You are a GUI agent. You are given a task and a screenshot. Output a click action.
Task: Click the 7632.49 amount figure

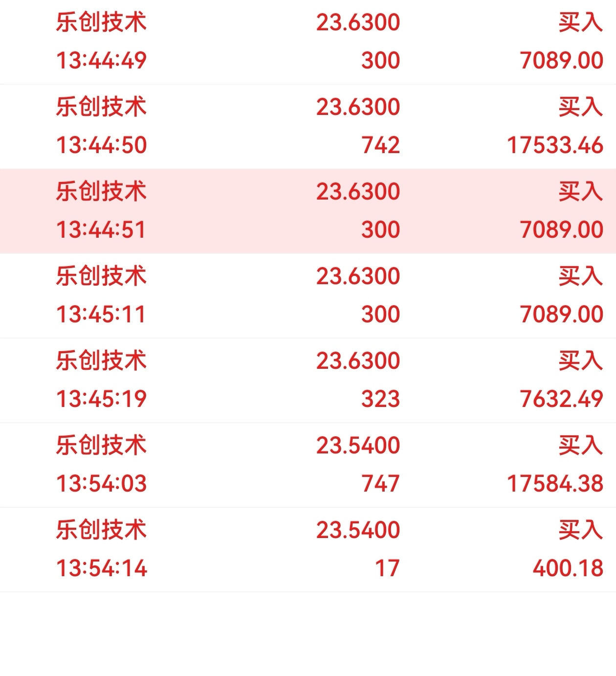click(x=561, y=399)
